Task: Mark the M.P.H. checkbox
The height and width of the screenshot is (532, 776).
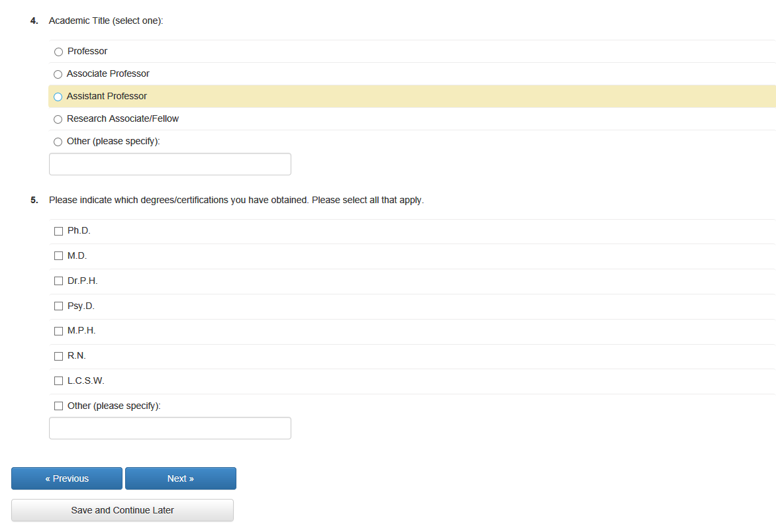Action: click(58, 331)
